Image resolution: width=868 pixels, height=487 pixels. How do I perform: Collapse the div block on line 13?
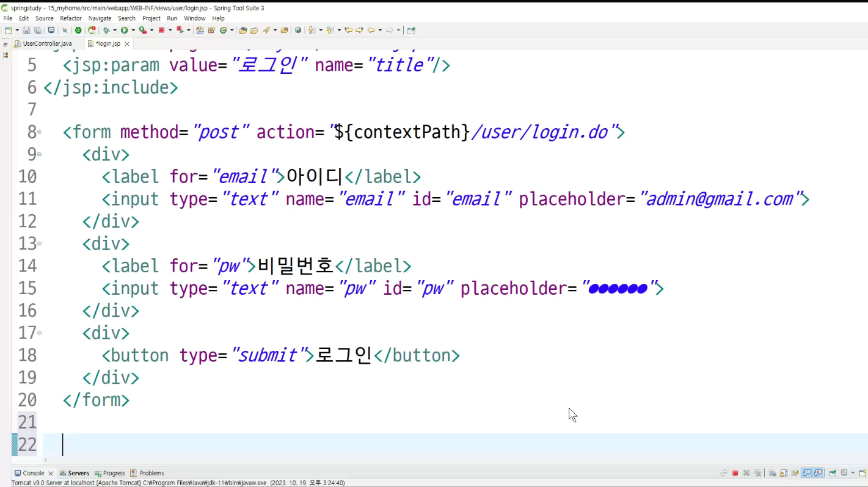(39, 243)
